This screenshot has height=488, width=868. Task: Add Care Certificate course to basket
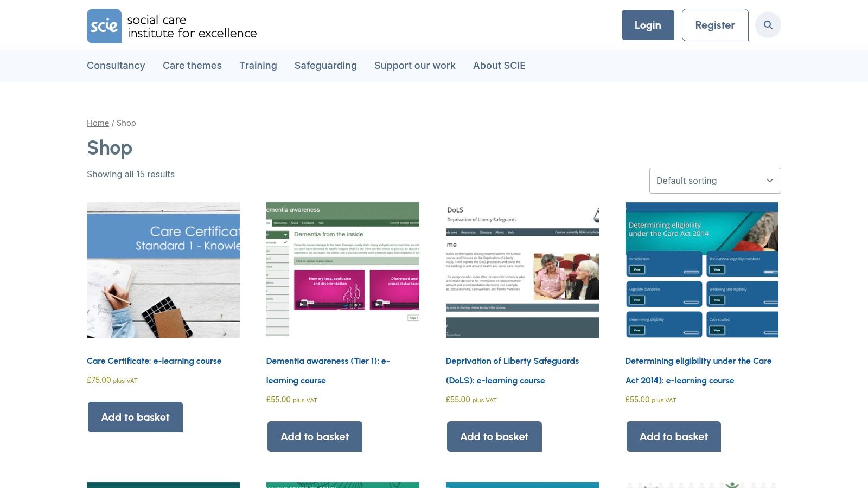click(x=135, y=417)
